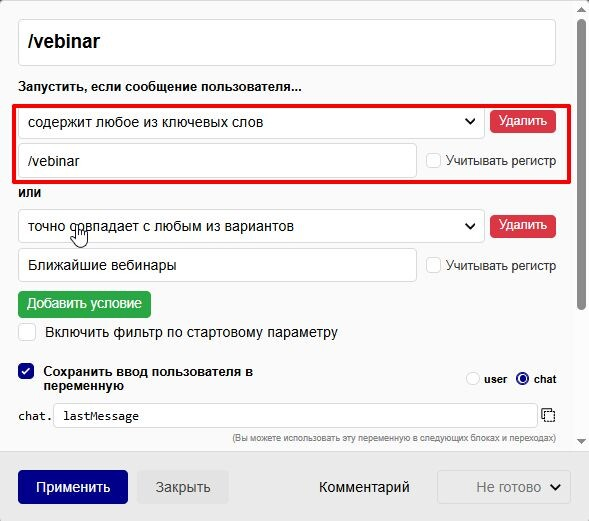Screen dimensions: 589x521
Task: Enable case sensitivity for /vebinar keyword
Action: (433, 161)
